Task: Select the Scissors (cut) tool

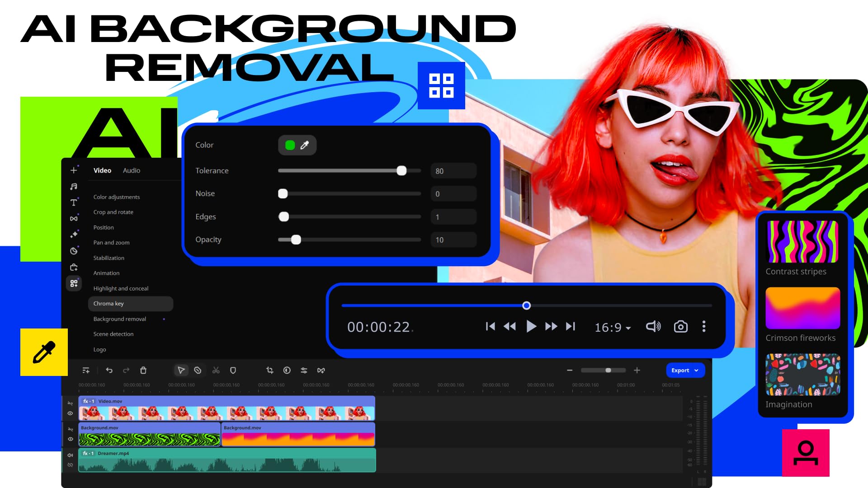Action: pyautogui.click(x=216, y=370)
